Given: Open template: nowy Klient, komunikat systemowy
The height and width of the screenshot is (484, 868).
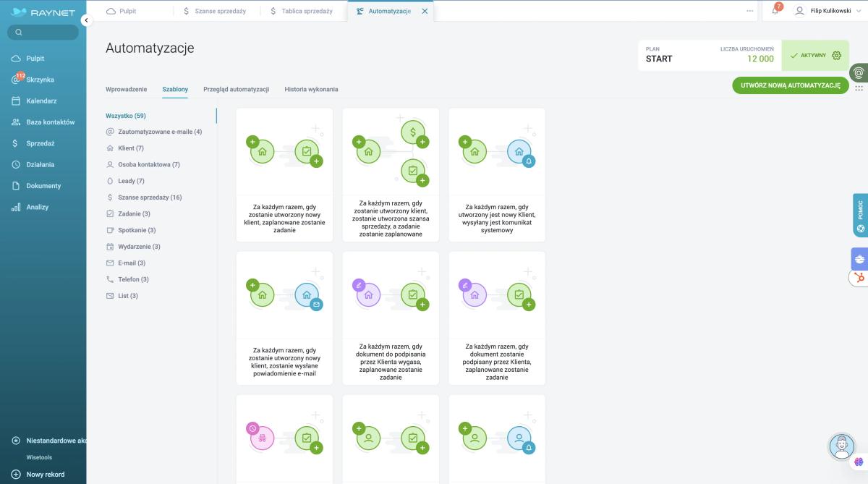Looking at the screenshot, I should click(497, 174).
